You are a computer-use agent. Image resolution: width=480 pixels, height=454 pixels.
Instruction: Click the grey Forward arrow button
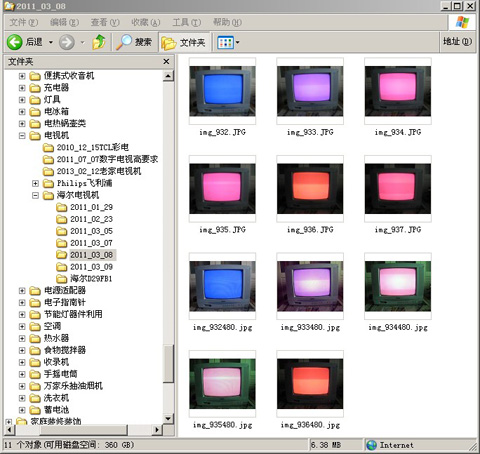(x=67, y=42)
